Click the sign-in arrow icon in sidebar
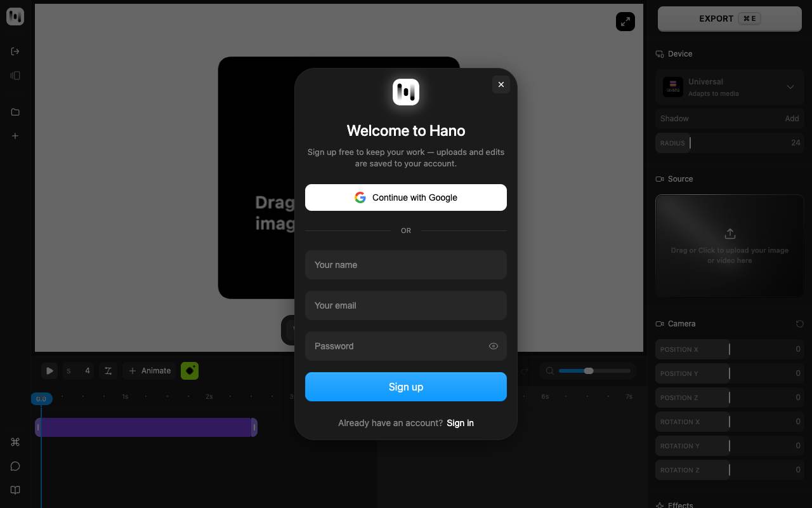The image size is (812, 508). click(x=15, y=51)
